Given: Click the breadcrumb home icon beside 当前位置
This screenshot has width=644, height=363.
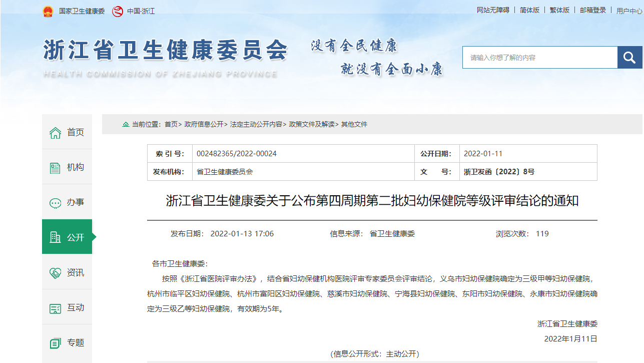Looking at the screenshot, I should pos(126,124).
